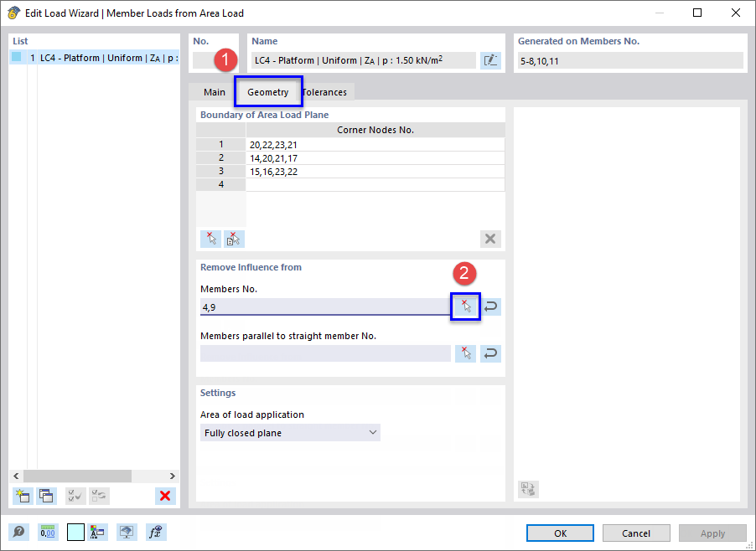Open the formula fx editor icon
Image resolution: width=756 pixels, height=551 pixels.
[x=156, y=533]
